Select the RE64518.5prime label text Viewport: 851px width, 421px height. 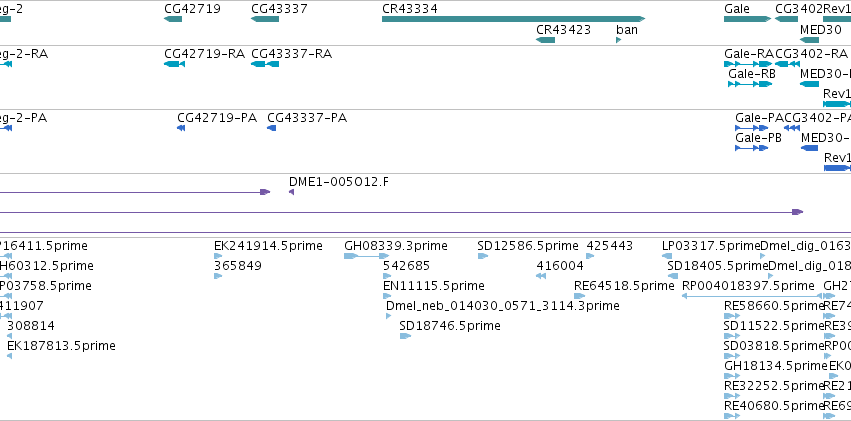tap(624, 286)
